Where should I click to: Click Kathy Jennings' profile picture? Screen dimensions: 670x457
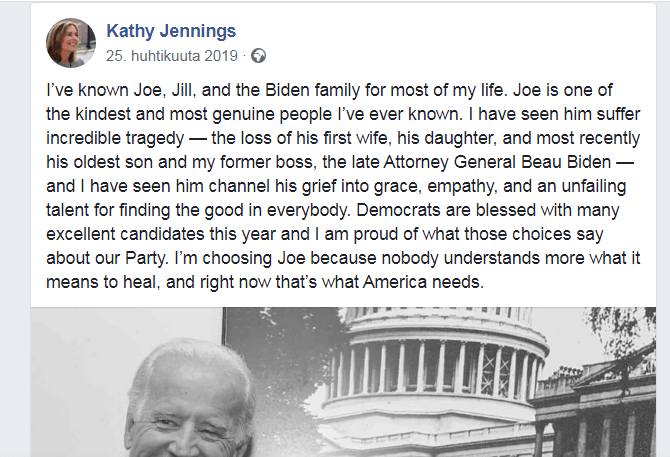pyautogui.click(x=71, y=42)
